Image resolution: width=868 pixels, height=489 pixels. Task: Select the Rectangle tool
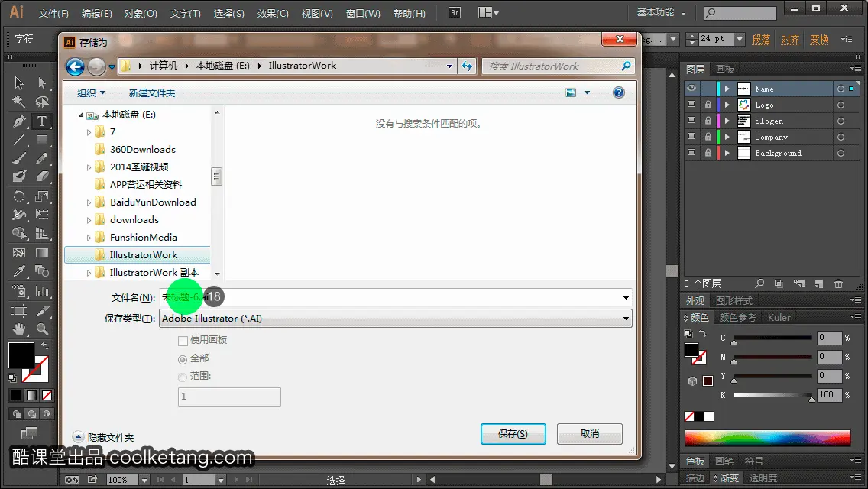[42, 140]
